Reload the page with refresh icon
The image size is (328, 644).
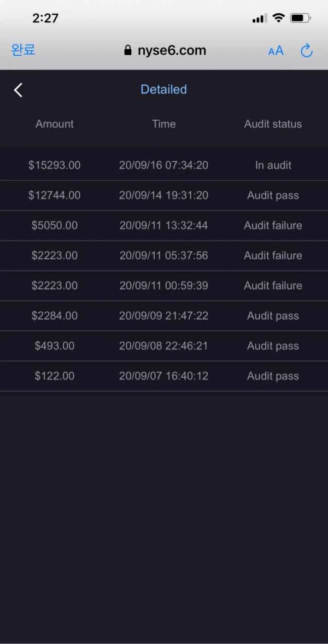307,51
